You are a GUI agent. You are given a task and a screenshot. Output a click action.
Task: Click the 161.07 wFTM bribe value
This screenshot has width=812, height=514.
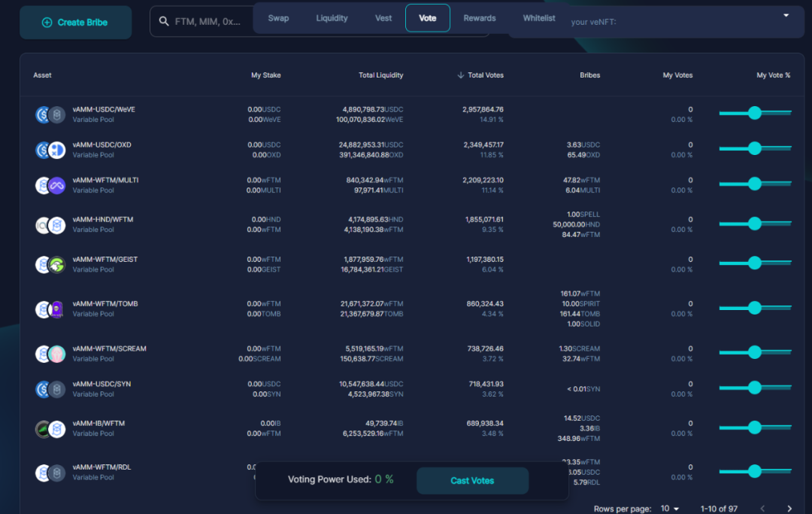pyautogui.click(x=580, y=293)
